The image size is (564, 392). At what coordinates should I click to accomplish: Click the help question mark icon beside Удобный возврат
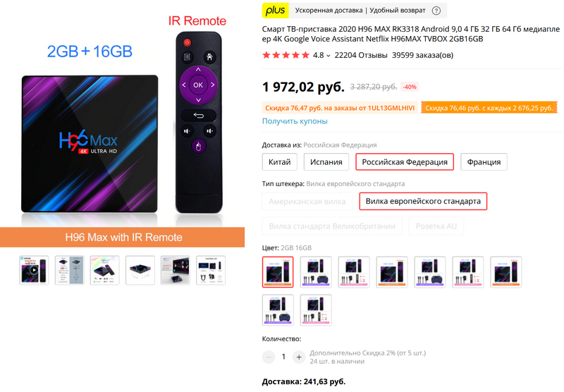click(x=436, y=11)
